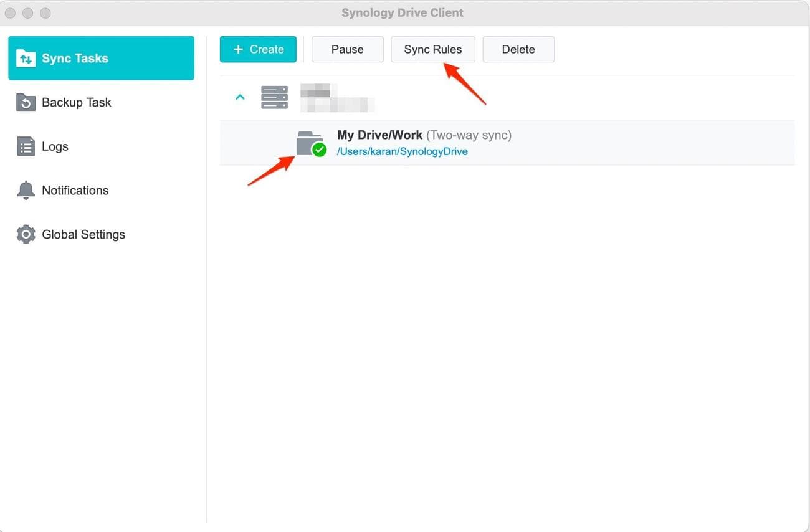Viewport: 810px width, 532px height.
Task: Switch to the Backup Task tab
Action: pos(76,102)
